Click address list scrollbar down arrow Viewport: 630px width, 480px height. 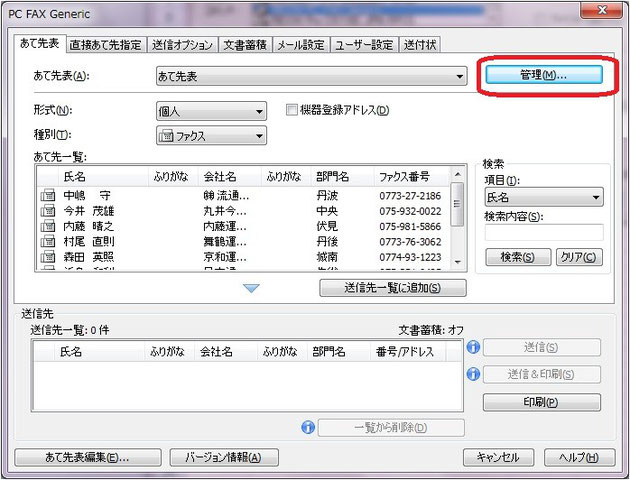point(457,262)
